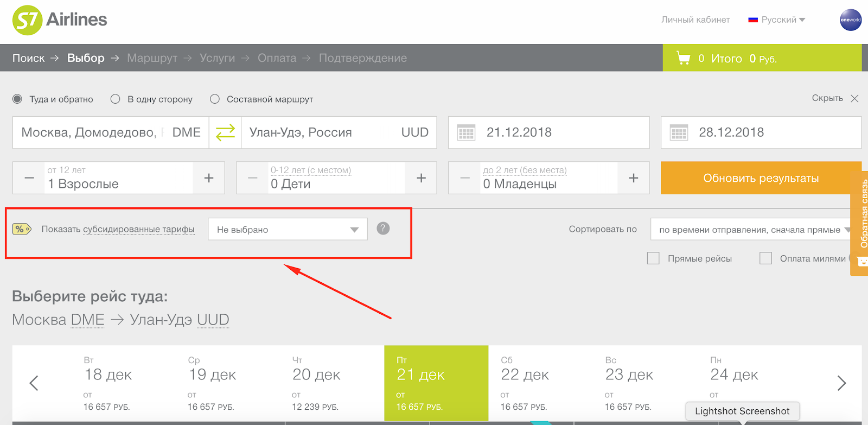868x425 pixels.
Task: Click the Маршрут step in breadcrumb
Action: pyautogui.click(x=152, y=58)
